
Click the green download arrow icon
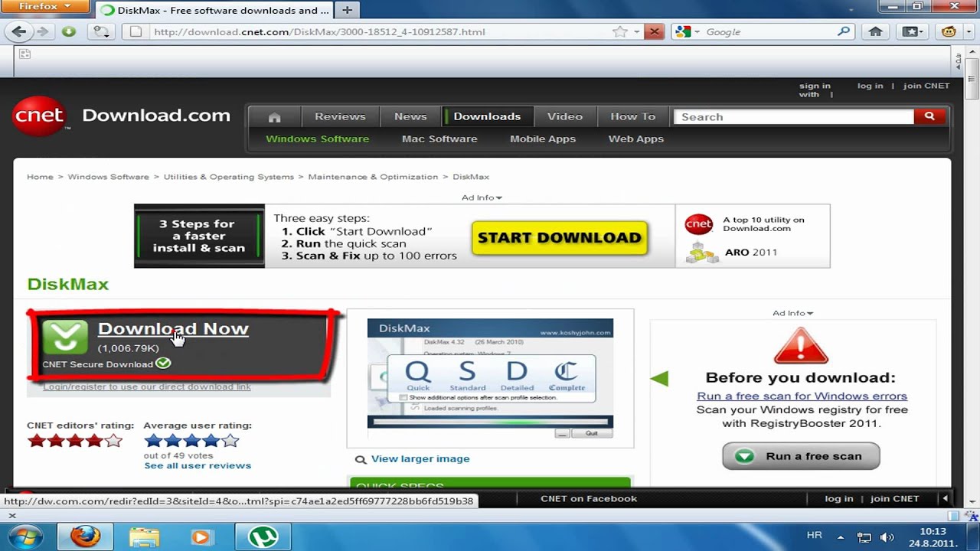tap(65, 337)
